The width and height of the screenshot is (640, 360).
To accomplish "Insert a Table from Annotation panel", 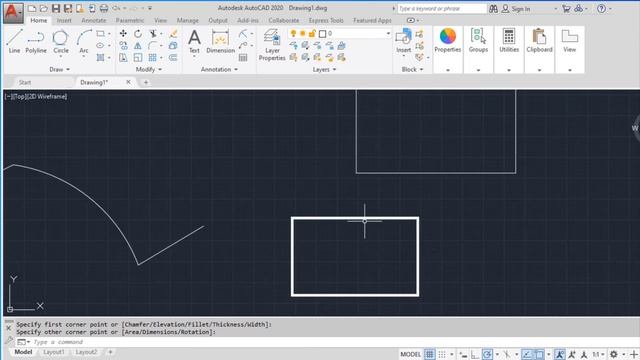I will 243,58.
